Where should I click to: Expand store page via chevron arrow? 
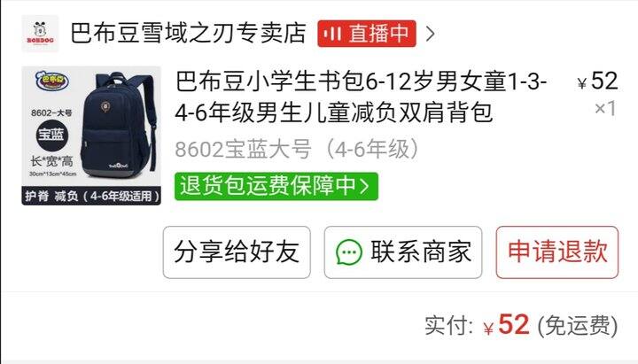430,34
